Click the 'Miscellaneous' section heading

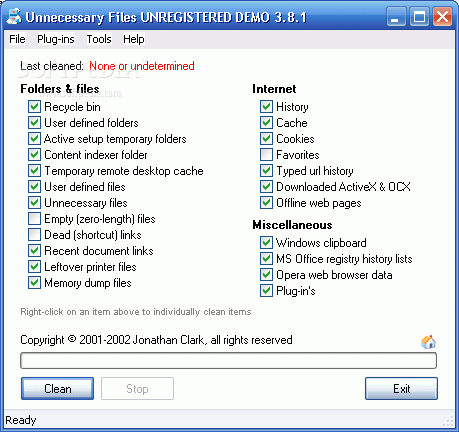pos(292,225)
